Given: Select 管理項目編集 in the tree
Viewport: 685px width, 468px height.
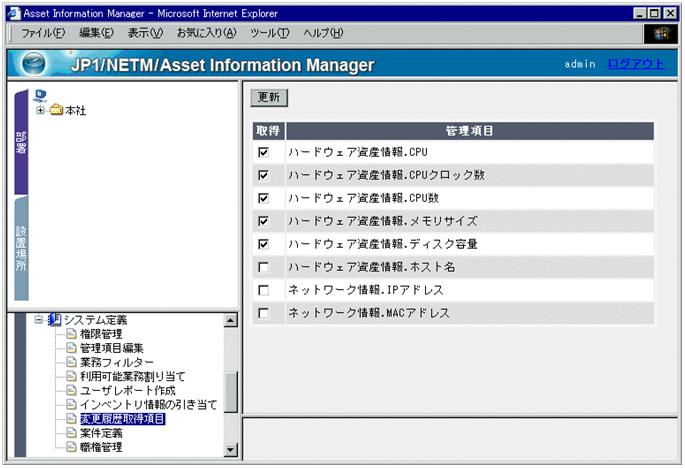Looking at the screenshot, I should (111, 348).
